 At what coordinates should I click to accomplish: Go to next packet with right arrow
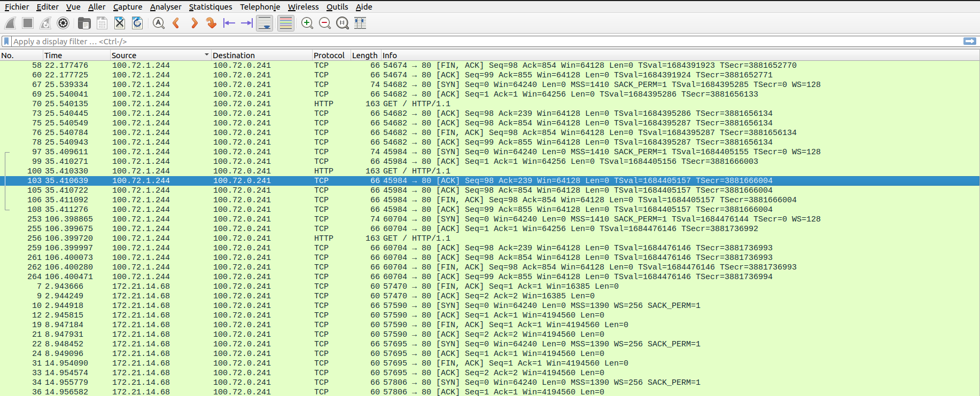point(194,23)
